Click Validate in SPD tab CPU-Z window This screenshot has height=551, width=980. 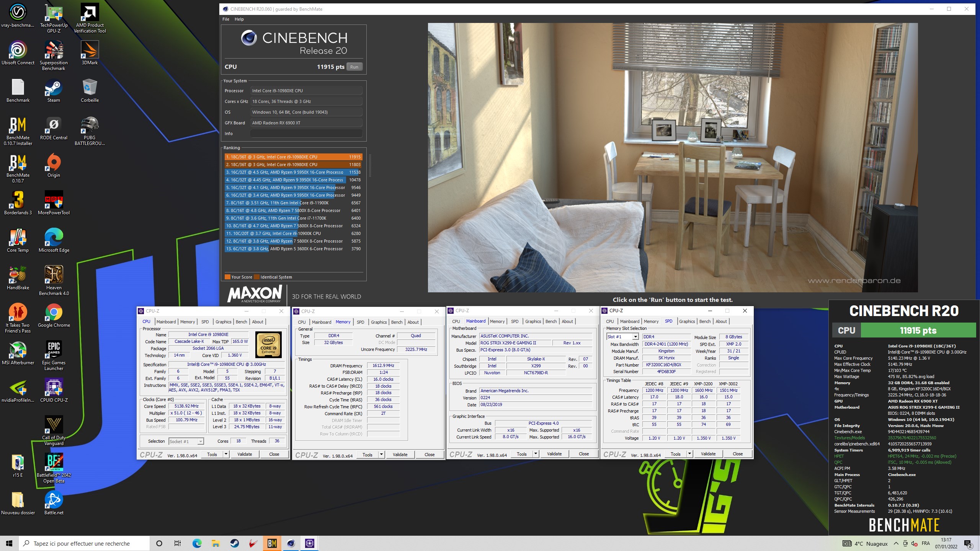(708, 454)
